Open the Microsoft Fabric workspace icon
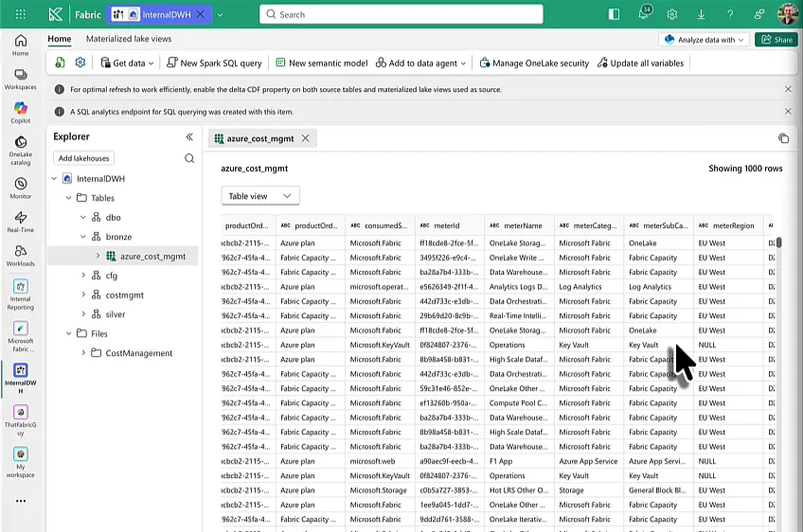The width and height of the screenshot is (803, 532). pos(21,337)
